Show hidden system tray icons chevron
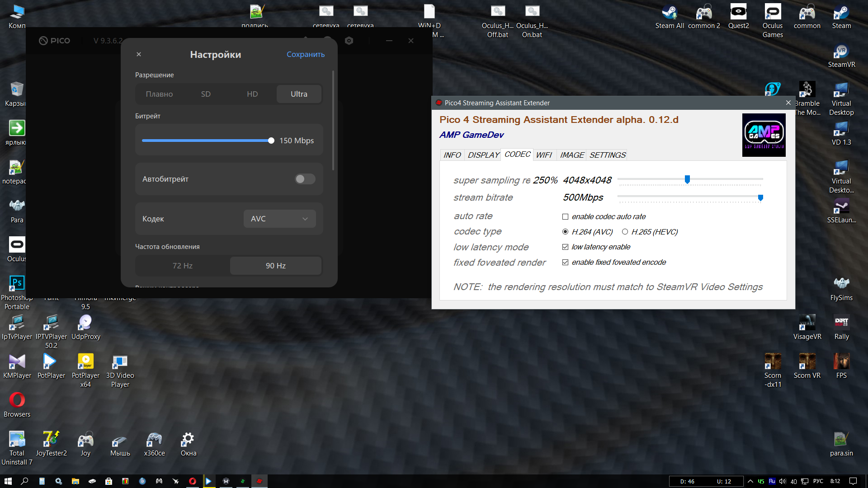 point(750,481)
